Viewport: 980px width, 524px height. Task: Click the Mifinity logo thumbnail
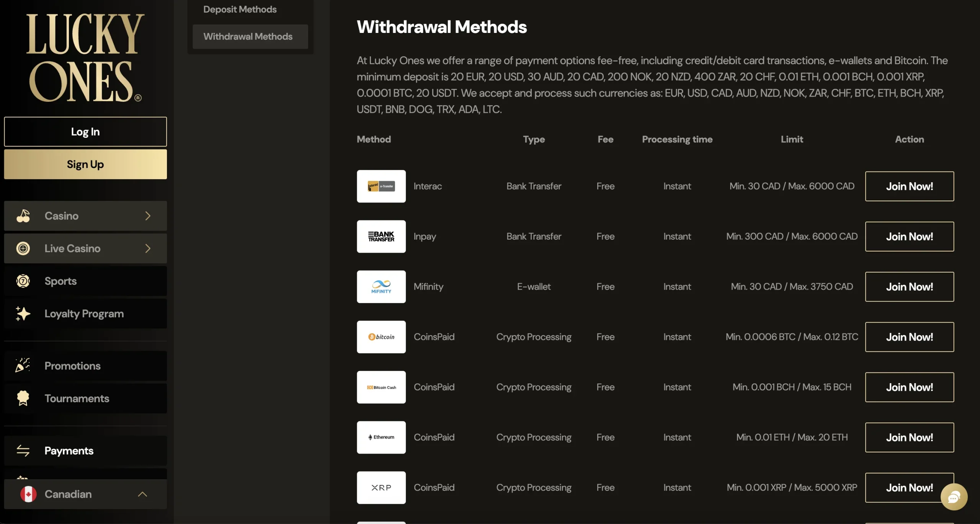381,286
